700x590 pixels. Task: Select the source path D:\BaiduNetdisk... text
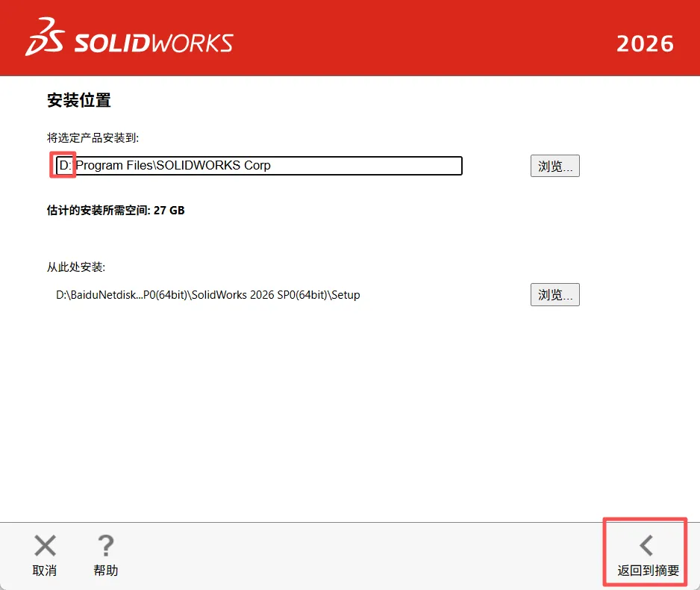pyautogui.click(x=208, y=295)
